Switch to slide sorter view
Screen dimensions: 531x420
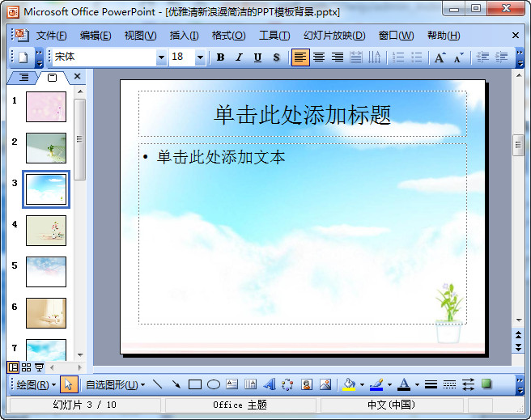(26, 367)
